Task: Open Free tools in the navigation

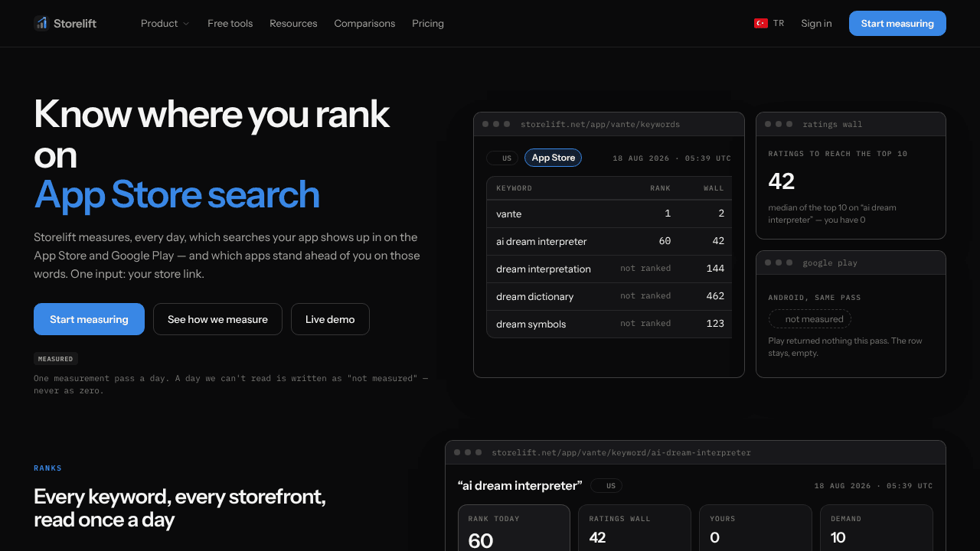Action: [x=230, y=24]
